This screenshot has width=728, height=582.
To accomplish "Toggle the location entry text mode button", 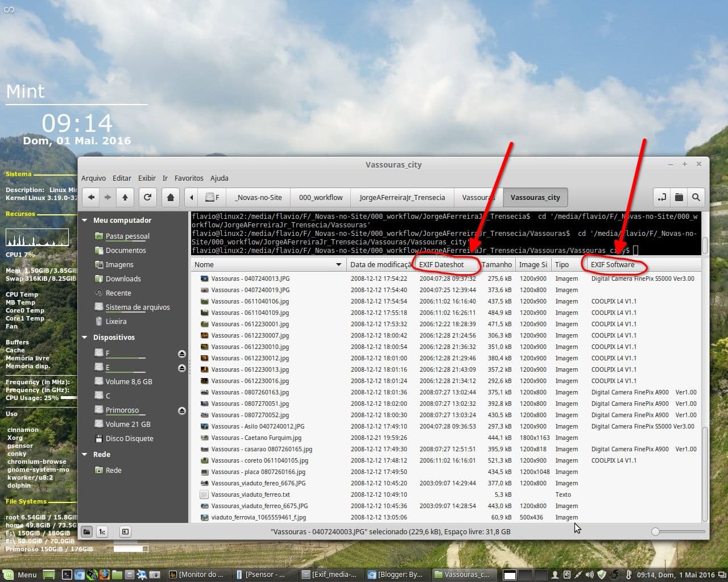I will click(x=662, y=197).
